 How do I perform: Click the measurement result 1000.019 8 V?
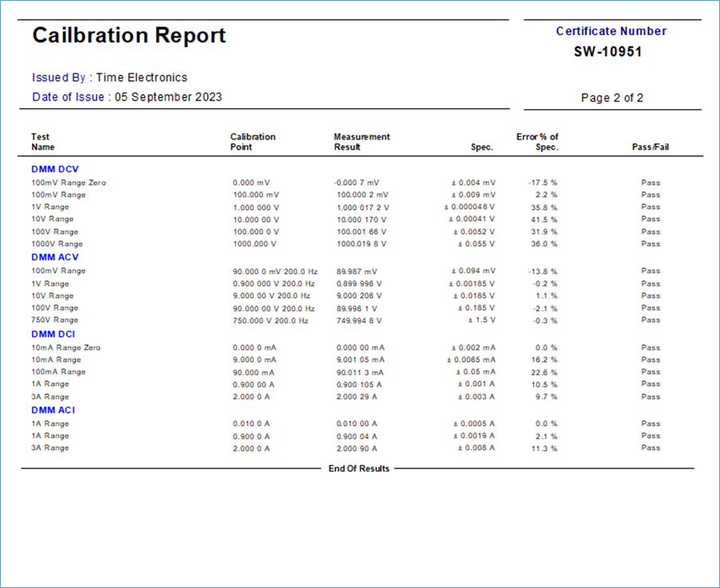[362, 244]
